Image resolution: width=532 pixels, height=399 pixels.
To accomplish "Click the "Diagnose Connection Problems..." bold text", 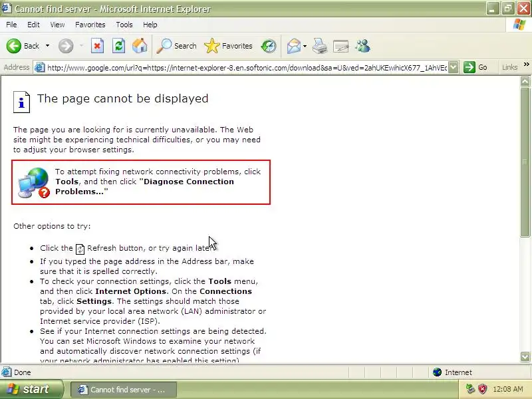I will [144, 186].
